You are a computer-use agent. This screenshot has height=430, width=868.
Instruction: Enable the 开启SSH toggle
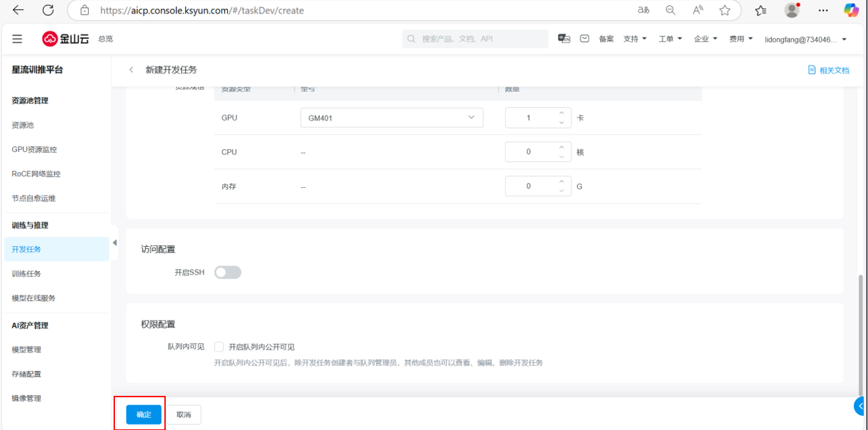[x=227, y=272]
